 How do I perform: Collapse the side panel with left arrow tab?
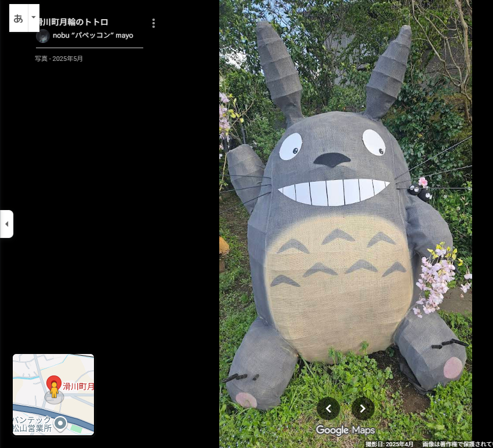coord(6,224)
